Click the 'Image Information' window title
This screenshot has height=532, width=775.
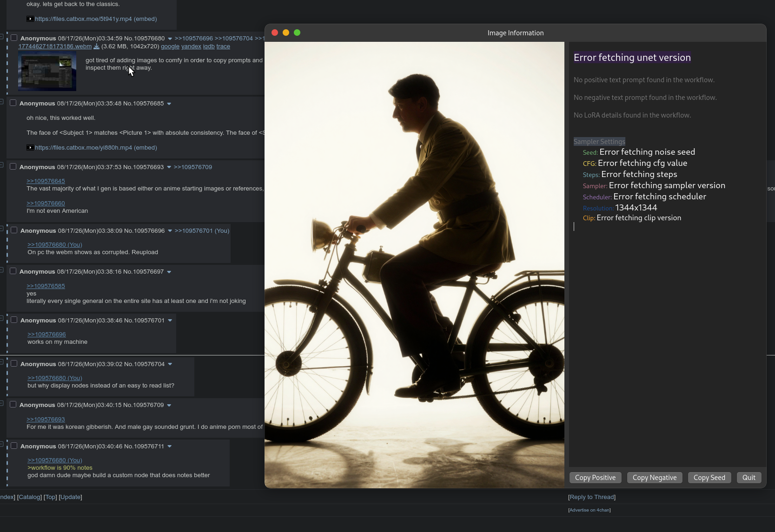pos(516,33)
